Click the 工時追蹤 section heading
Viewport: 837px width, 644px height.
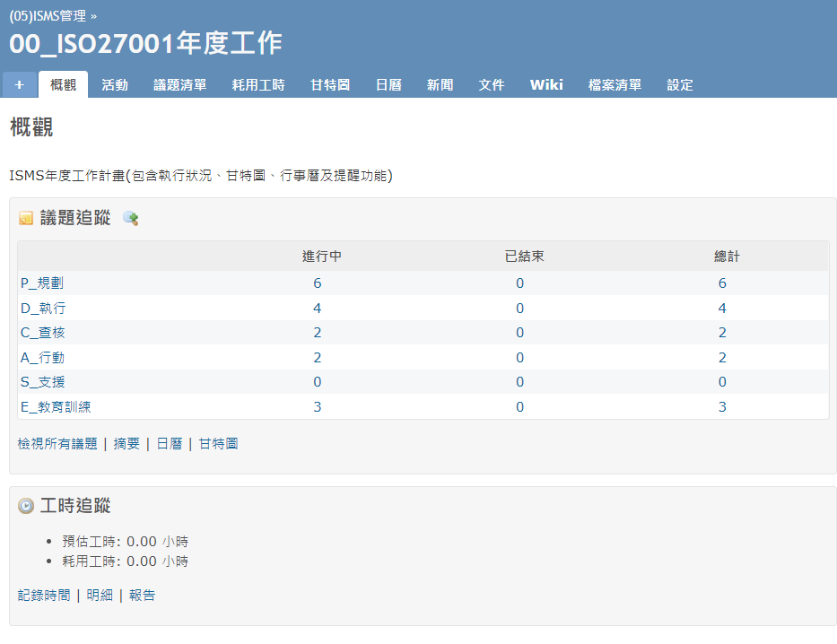tap(75, 505)
